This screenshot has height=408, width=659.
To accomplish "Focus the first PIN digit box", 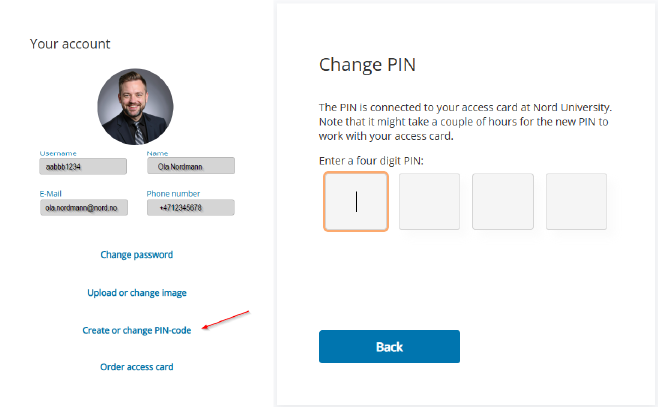I will coord(356,202).
